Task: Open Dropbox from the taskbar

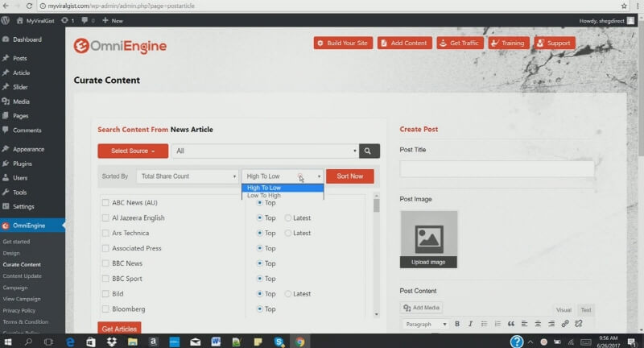Action: tap(112, 342)
